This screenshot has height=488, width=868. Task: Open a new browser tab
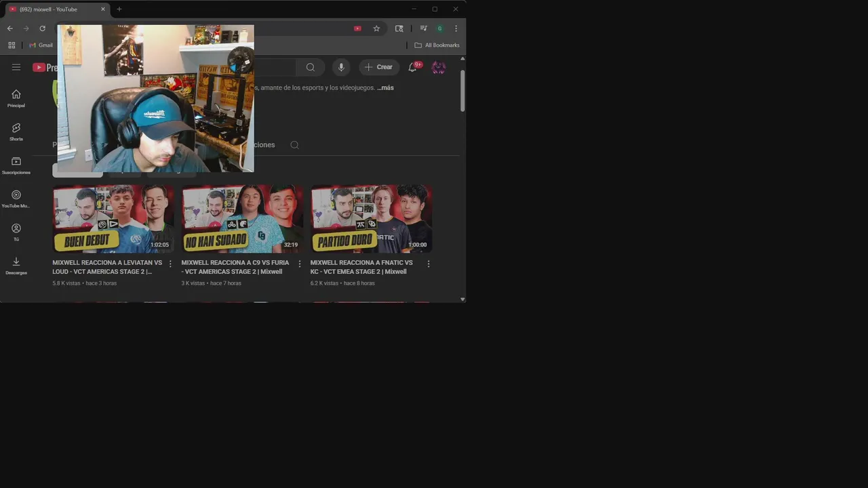tap(119, 9)
